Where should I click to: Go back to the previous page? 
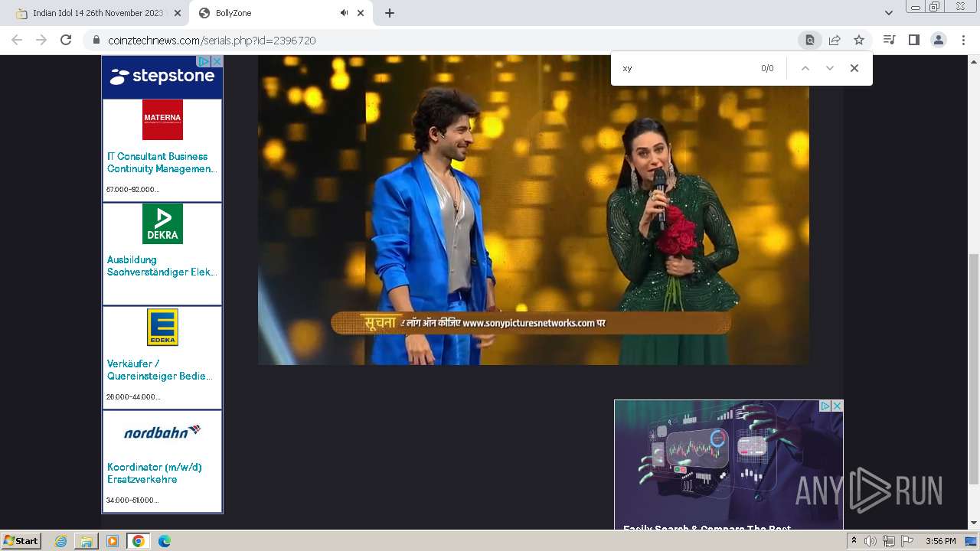pyautogui.click(x=17, y=40)
